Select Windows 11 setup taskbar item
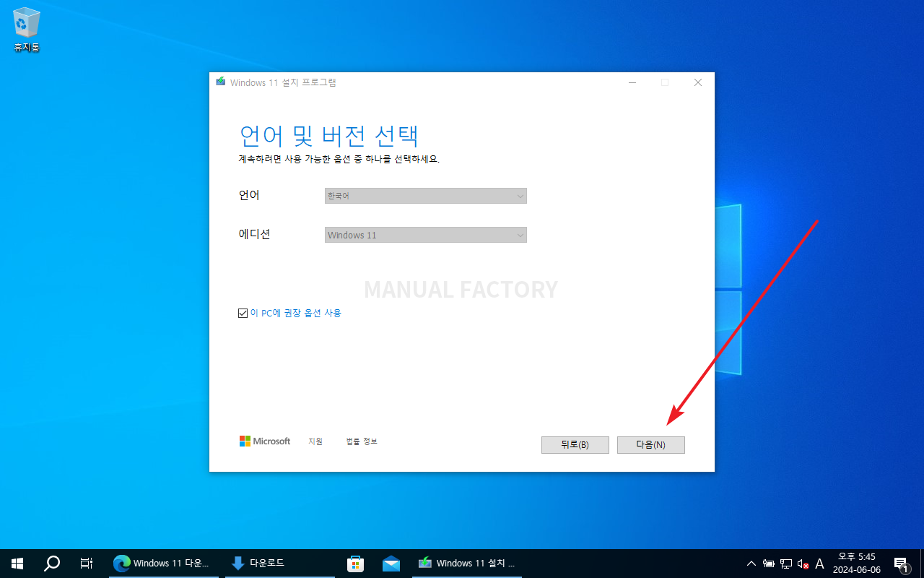 point(467,564)
